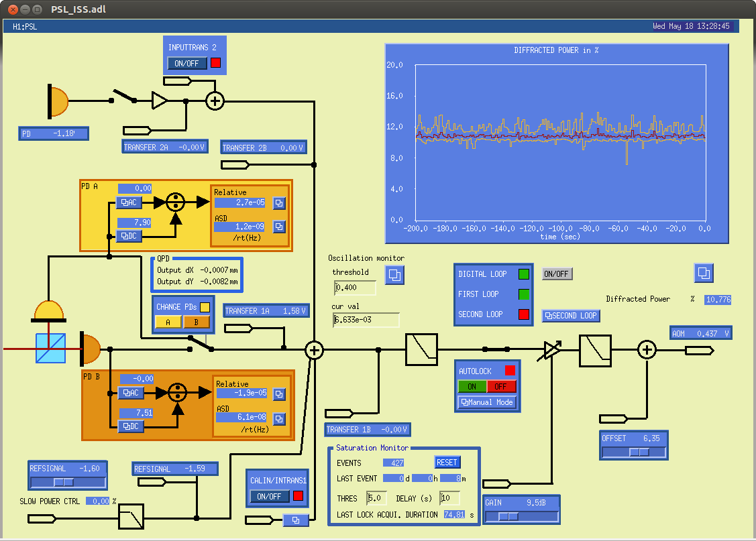The height and width of the screenshot is (541, 756).
Task: Open the PD A AC related display
Action: tap(129, 202)
